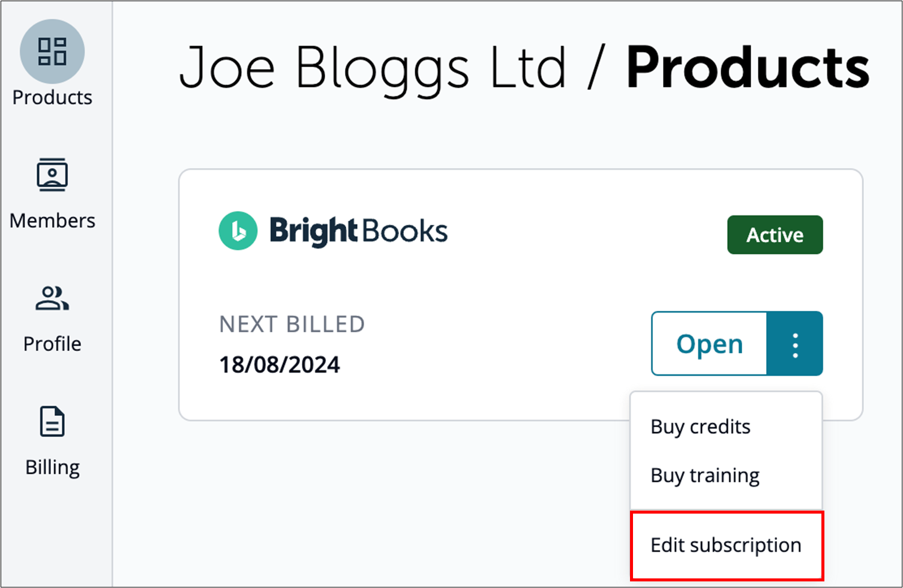Image resolution: width=903 pixels, height=588 pixels.
Task: Open Members via its ID-card icon
Action: [x=52, y=175]
